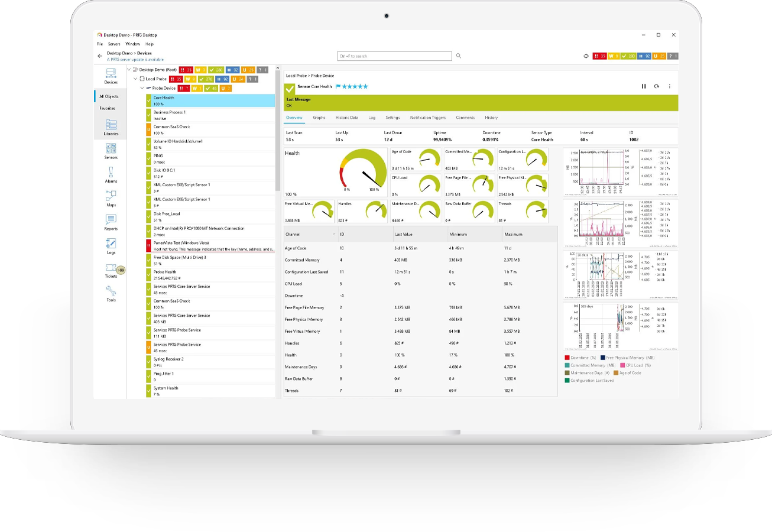
Task: Pause the Core Health sensor
Action: (644, 86)
